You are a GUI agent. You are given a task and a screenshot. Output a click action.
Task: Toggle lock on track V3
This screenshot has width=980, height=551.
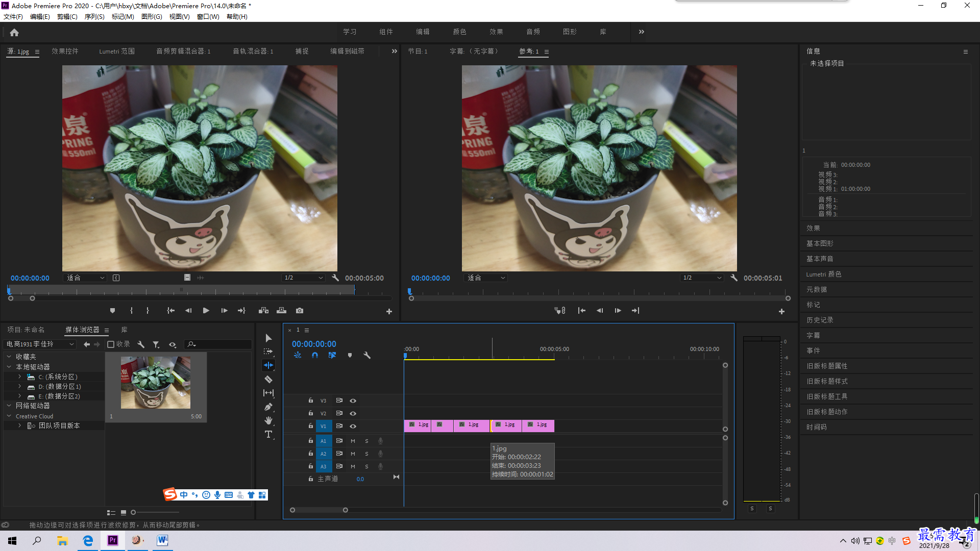pos(311,400)
